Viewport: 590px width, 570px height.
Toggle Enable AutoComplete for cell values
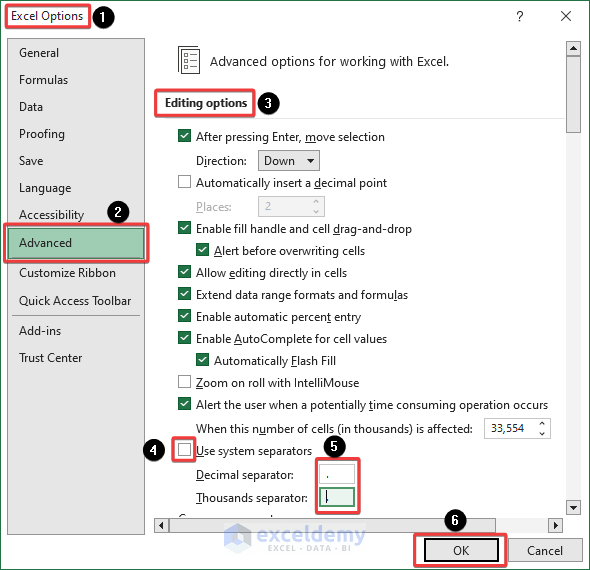point(184,338)
